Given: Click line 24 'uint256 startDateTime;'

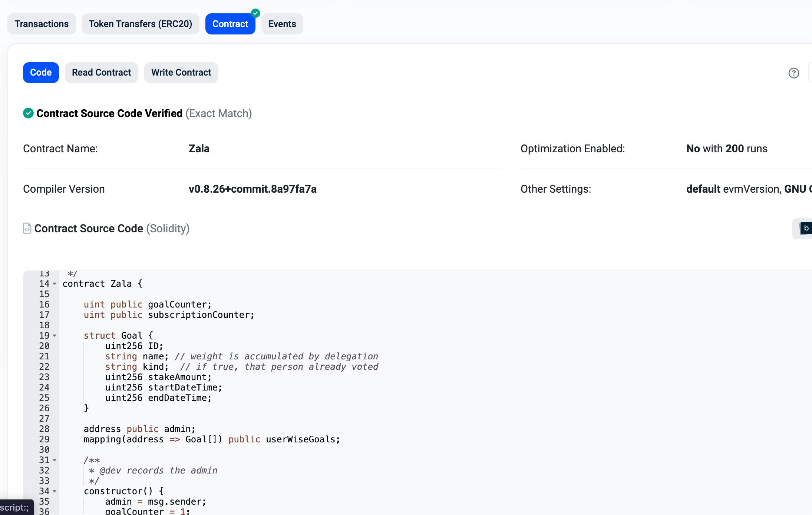Looking at the screenshot, I should 164,388.
